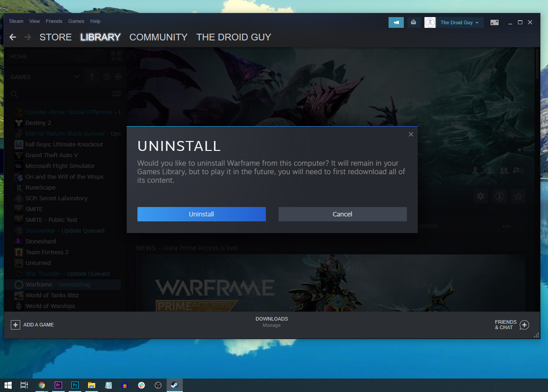Viewport: 548px width, 392px height.
Task: Sort games with the recent activity clock icon
Action: click(x=106, y=77)
